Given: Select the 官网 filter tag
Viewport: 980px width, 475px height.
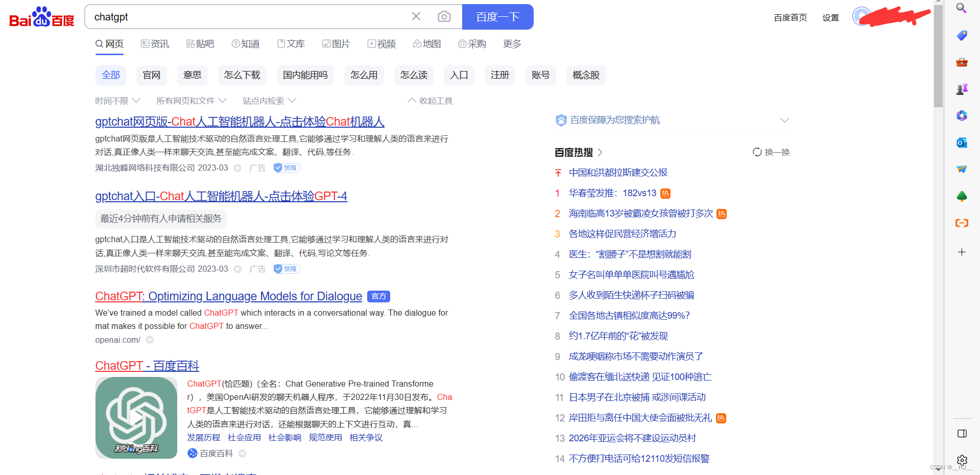Looking at the screenshot, I should click(151, 75).
